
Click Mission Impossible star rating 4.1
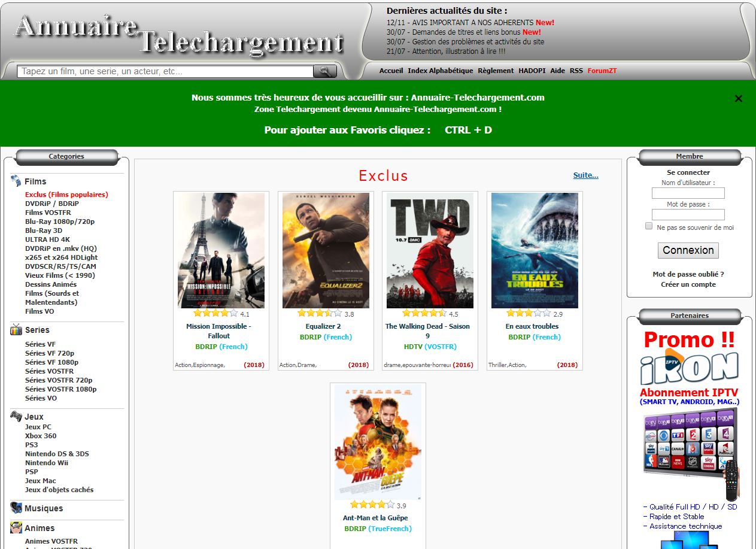click(x=215, y=313)
